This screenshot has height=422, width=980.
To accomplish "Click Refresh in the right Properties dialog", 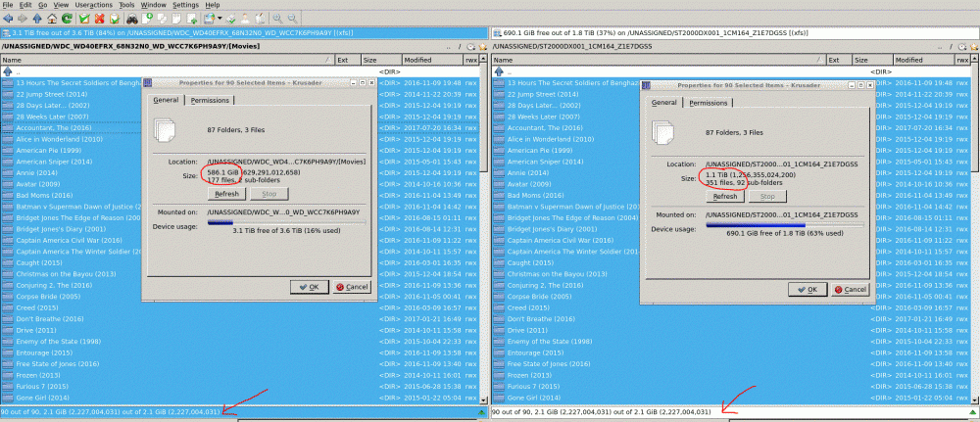I will pos(725,196).
